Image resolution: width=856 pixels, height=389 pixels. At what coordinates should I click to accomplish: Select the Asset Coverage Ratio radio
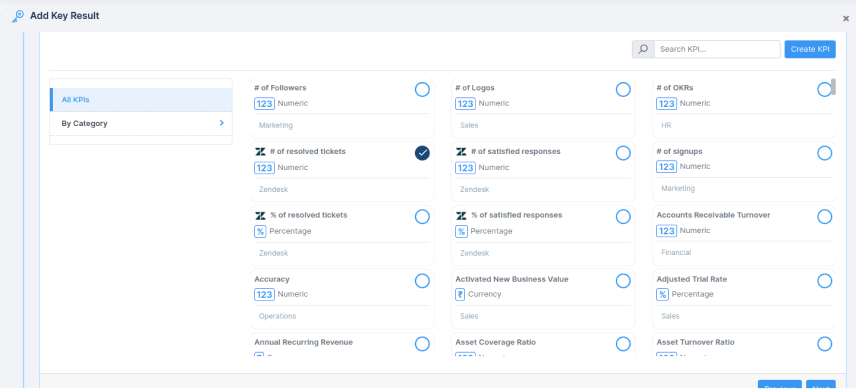(623, 344)
